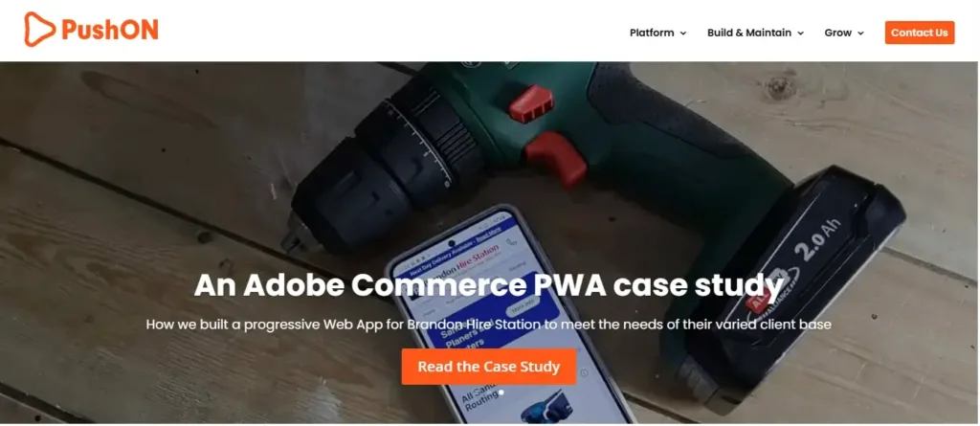Click the search icon on the phone screen

coord(512,243)
